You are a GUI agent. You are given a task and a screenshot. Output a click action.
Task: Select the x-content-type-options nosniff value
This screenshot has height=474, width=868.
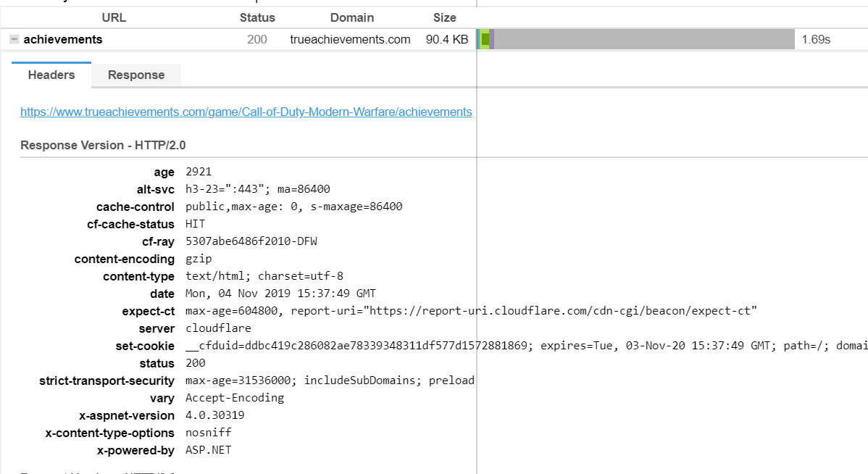click(x=209, y=433)
